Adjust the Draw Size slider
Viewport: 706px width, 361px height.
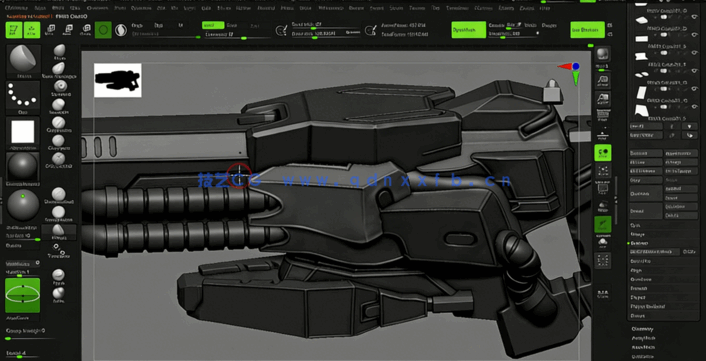(x=326, y=36)
